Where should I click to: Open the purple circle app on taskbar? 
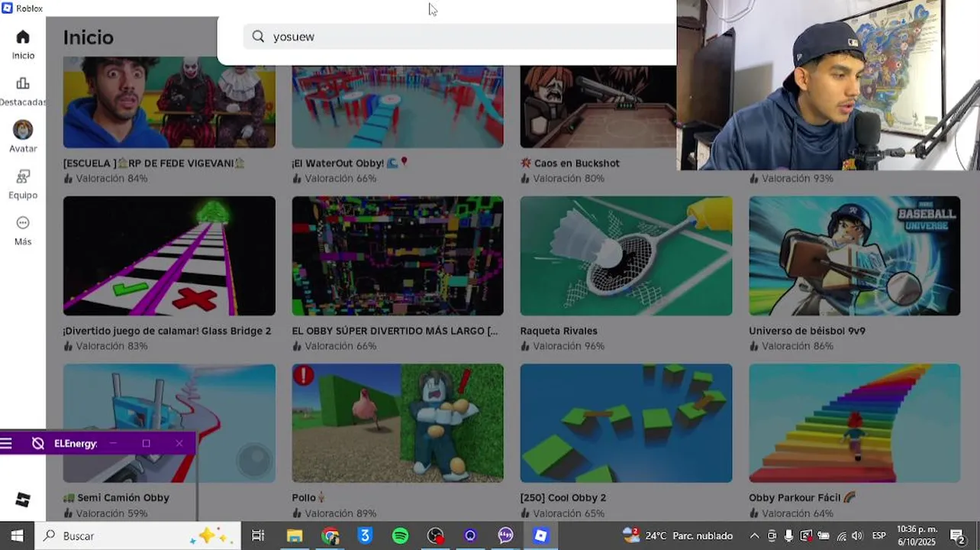470,535
